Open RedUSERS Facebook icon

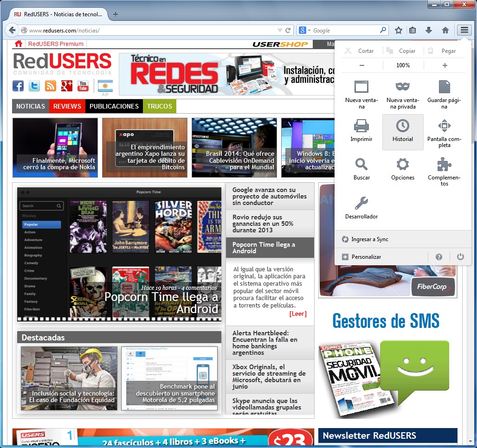(18, 86)
